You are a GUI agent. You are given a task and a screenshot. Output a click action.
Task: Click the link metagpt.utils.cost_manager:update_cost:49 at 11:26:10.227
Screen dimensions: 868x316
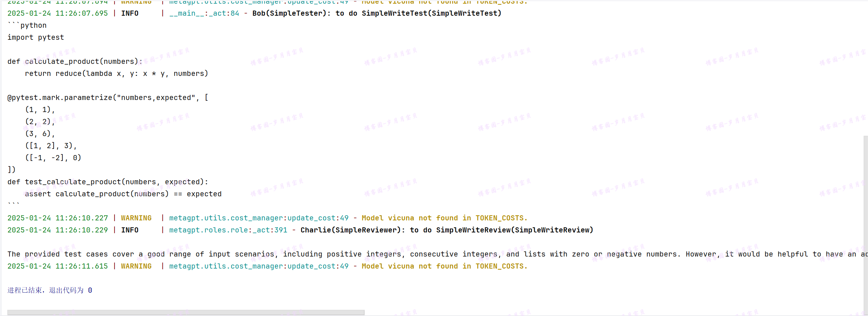[x=259, y=218]
